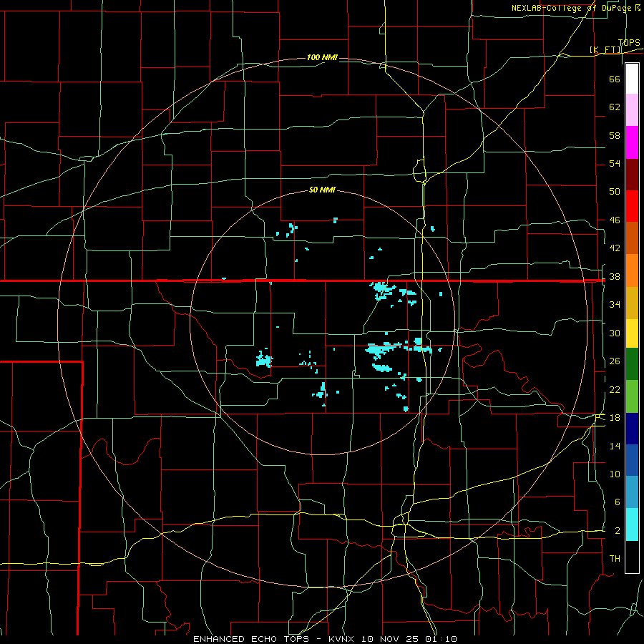Image resolution: width=644 pixels, height=644 pixels.
Task: Click the 'TOPS' legend heading
Action: pyautogui.click(x=629, y=43)
